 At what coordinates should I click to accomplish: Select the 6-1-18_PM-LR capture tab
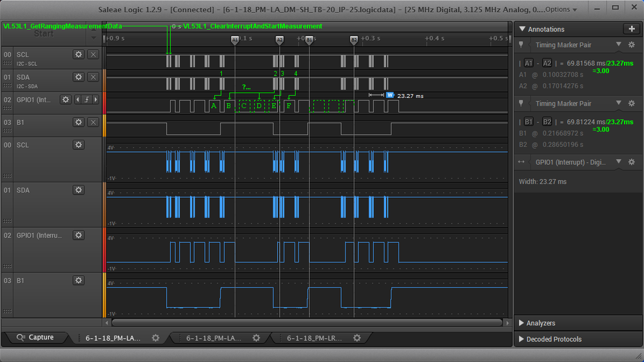coord(314,338)
